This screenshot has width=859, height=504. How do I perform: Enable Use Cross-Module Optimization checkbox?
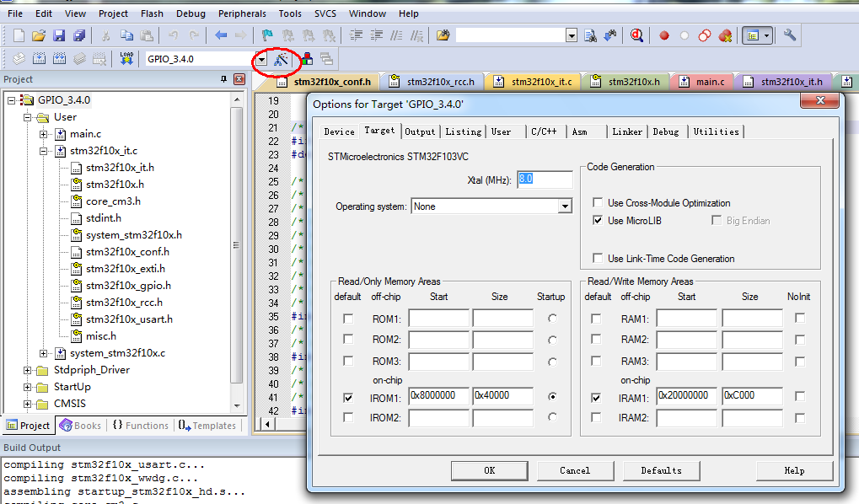click(598, 202)
